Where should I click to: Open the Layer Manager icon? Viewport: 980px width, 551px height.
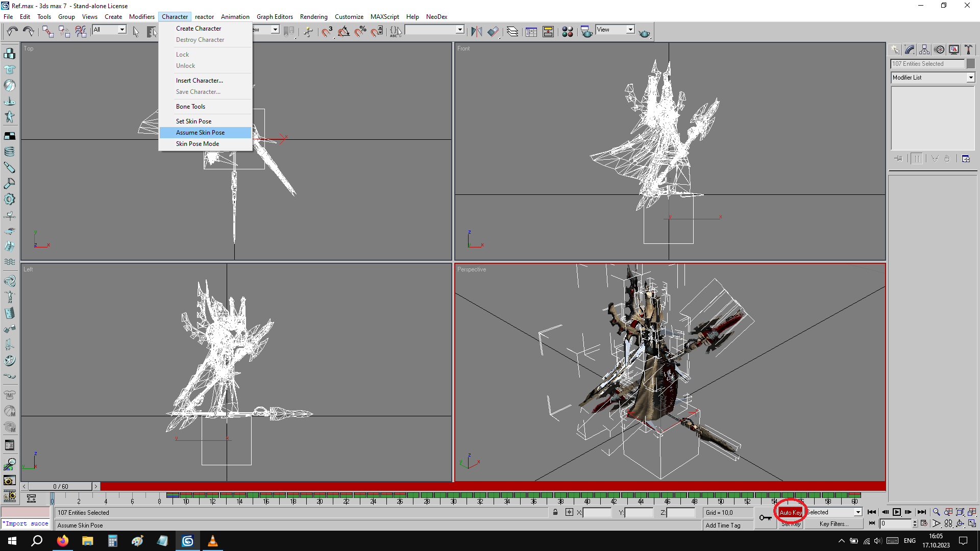tap(512, 32)
